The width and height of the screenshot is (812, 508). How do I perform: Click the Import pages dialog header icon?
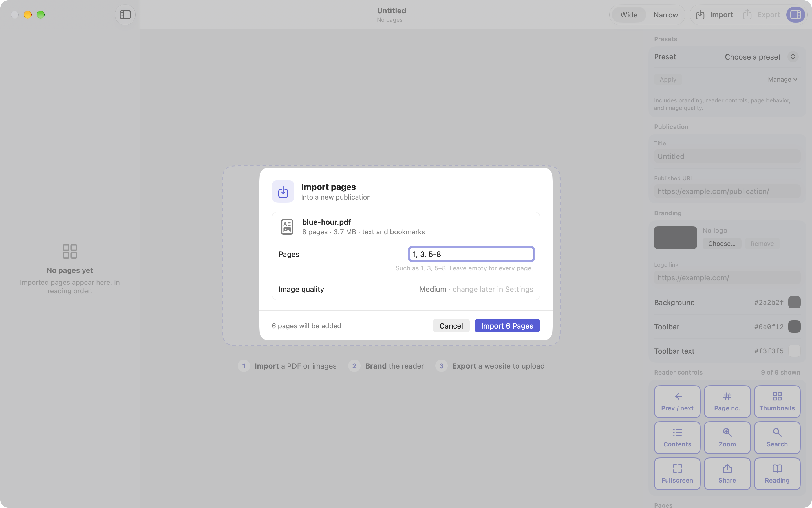click(283, 192)
